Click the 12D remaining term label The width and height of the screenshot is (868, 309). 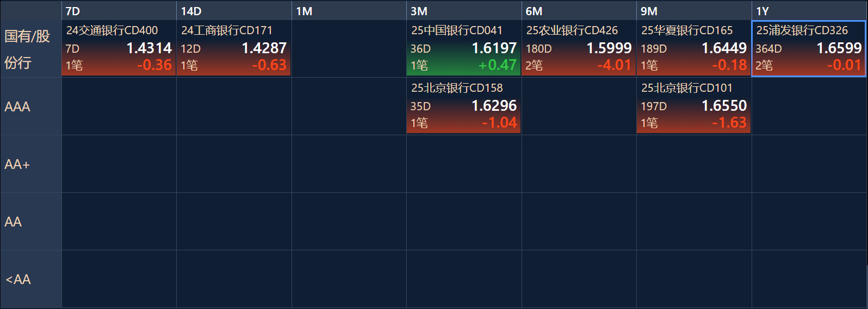click(x=190, y=49)
